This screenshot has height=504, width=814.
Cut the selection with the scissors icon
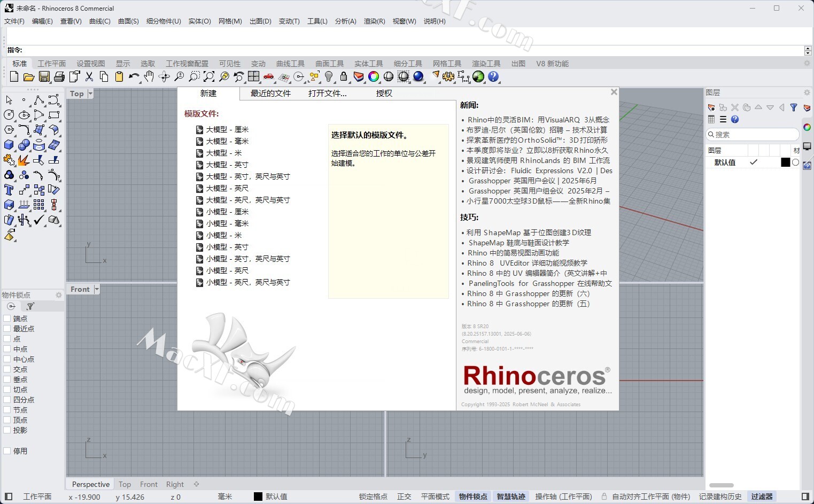click(x=89, y=76)
